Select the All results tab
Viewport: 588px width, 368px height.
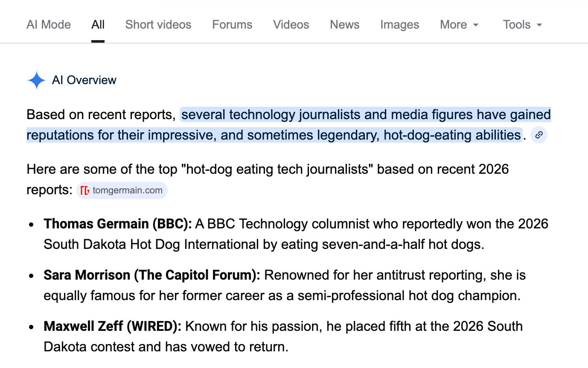[98, 25]
